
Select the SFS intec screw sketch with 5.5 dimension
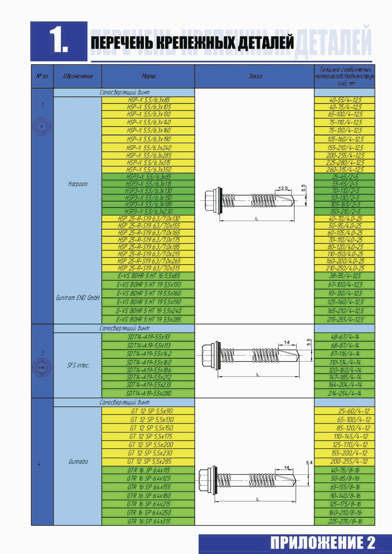255,358
